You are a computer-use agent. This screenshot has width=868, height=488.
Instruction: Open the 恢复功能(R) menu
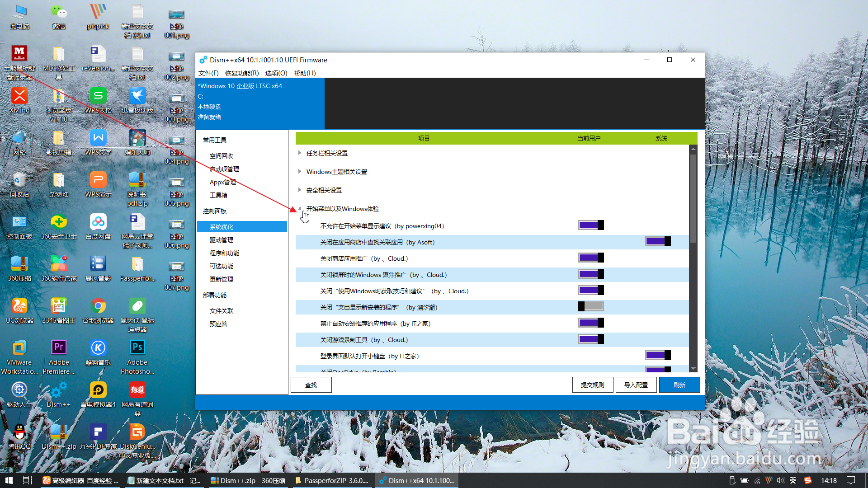[241, 73]
